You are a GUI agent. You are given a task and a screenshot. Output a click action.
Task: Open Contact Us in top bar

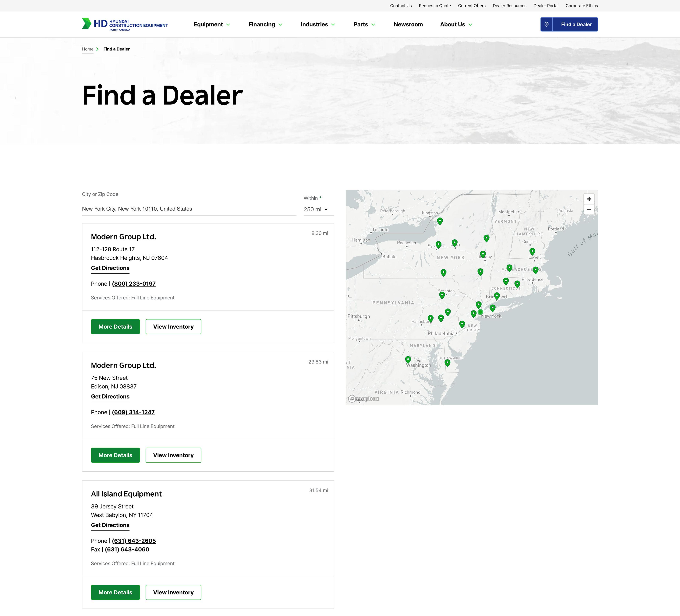tap(401, 6)
